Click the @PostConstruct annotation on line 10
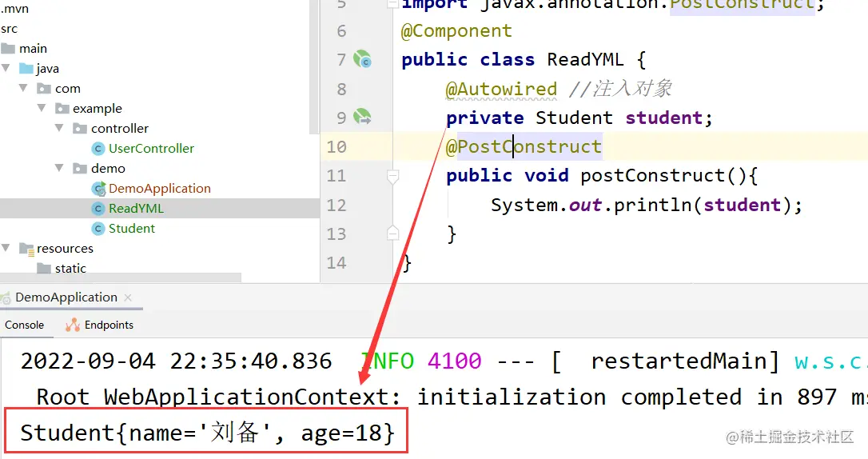The height and width of the screenshot is (459, 868). point(524,146)
